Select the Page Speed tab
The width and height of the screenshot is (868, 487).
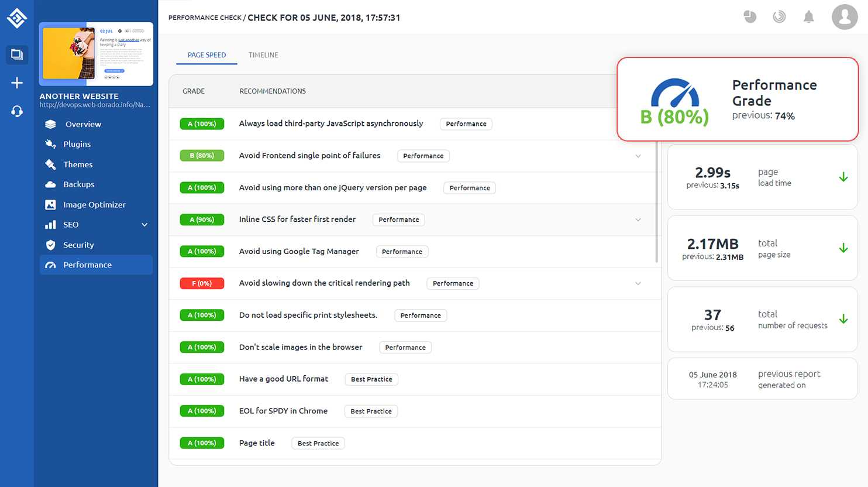pyautogui.click(x=206, y=55)
